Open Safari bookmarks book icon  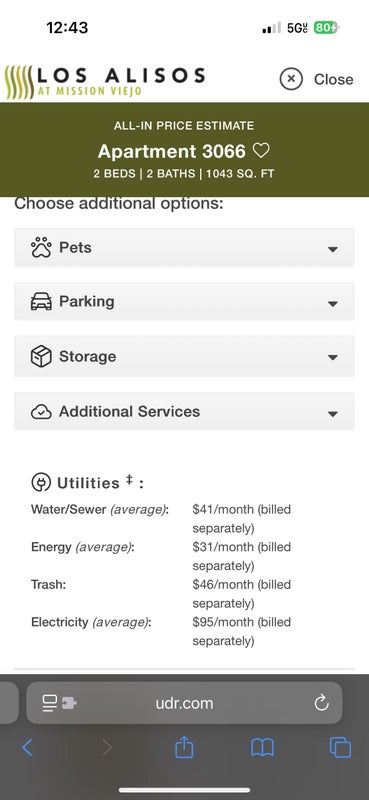(262, 747)
